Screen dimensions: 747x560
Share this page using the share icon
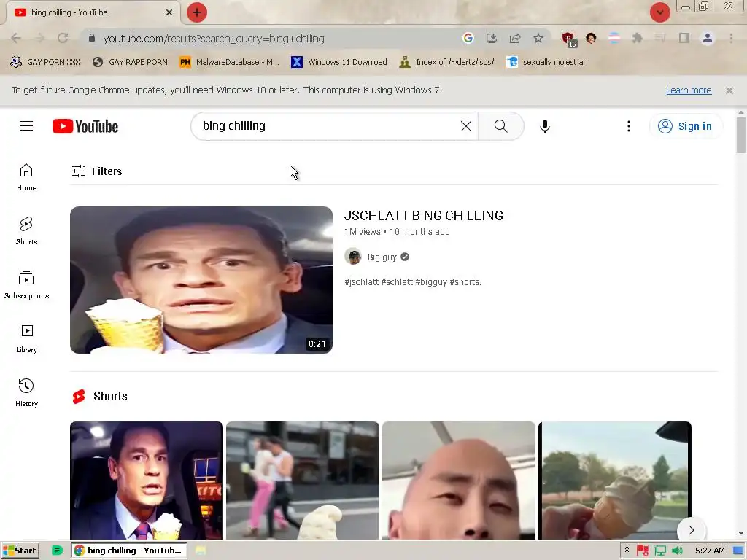point(514,38)
